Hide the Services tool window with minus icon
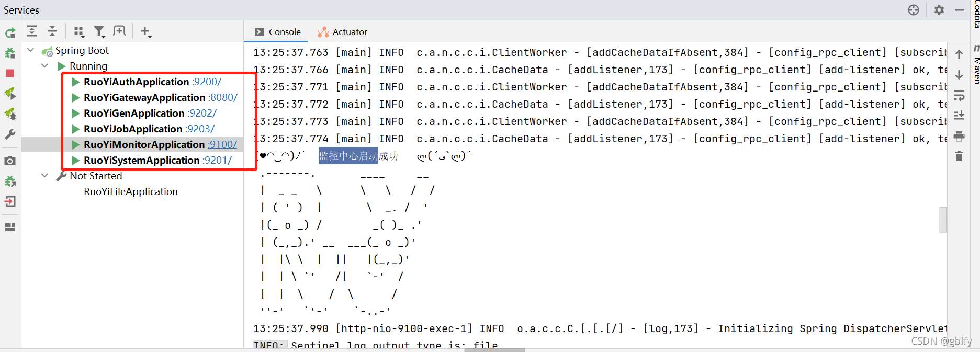 point(960,10)
